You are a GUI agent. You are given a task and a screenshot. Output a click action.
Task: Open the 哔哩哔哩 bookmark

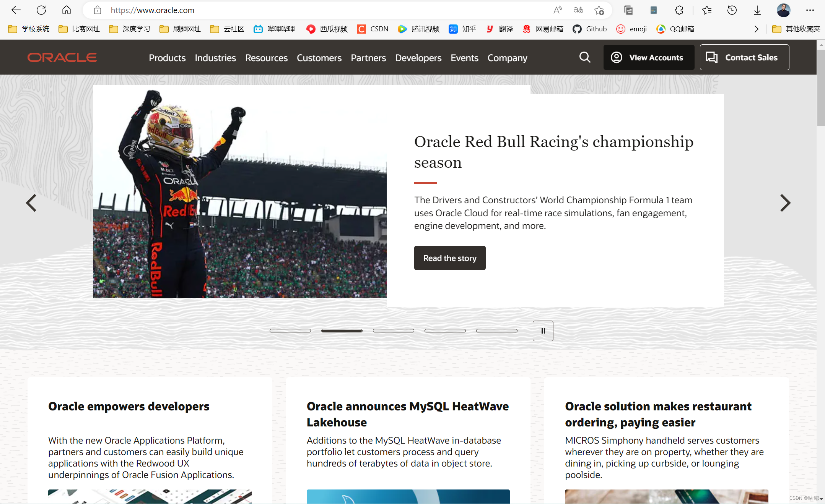tap(274, 29)
